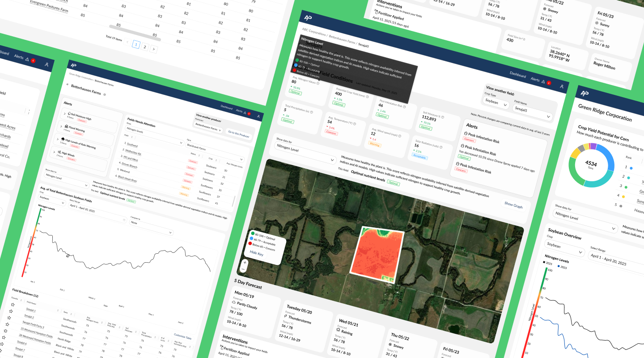Image resolution: width=644 pixels, height=358 pixels.
Task: Click Hide Key on the map legend
Action: 257,253
